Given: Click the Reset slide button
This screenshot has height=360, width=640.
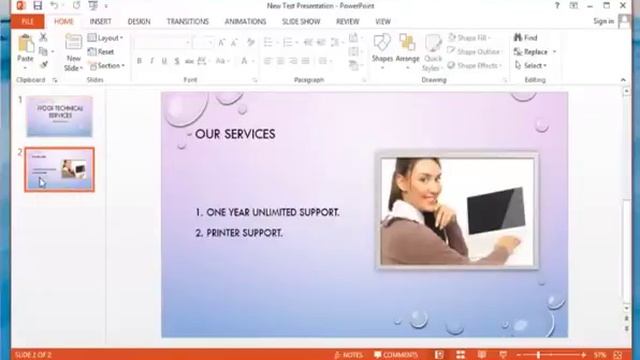Looking at the screenshot, I should (x=101, y=52).
